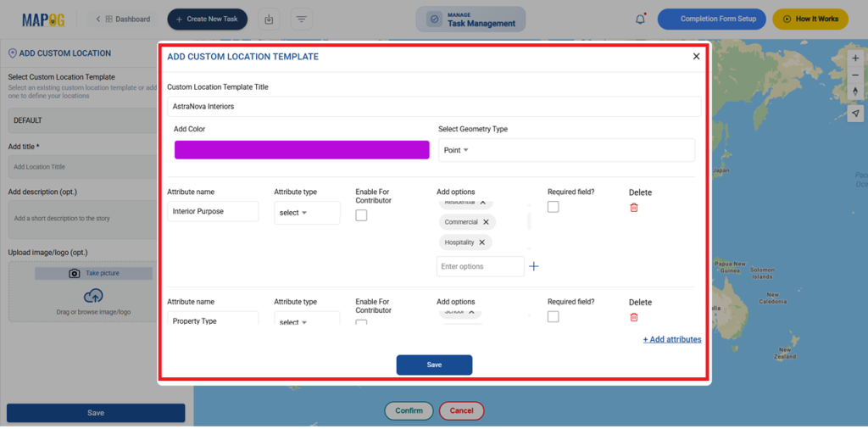Check Required field for Property Type
The width and height of the screenshot is (868, 429).
point(553,316)
